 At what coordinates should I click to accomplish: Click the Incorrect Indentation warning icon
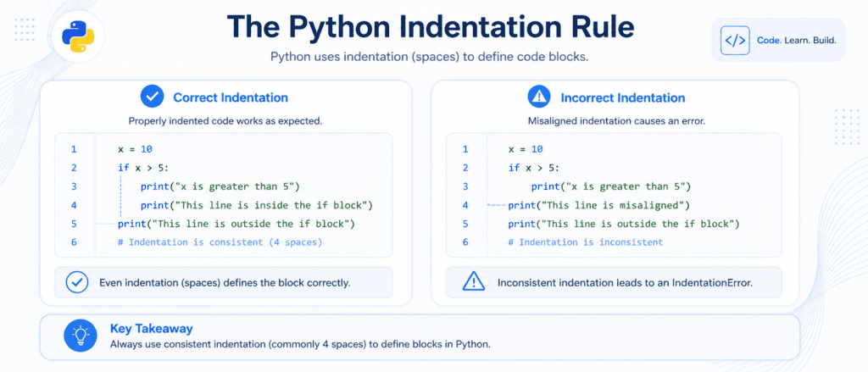pos(538,97)
